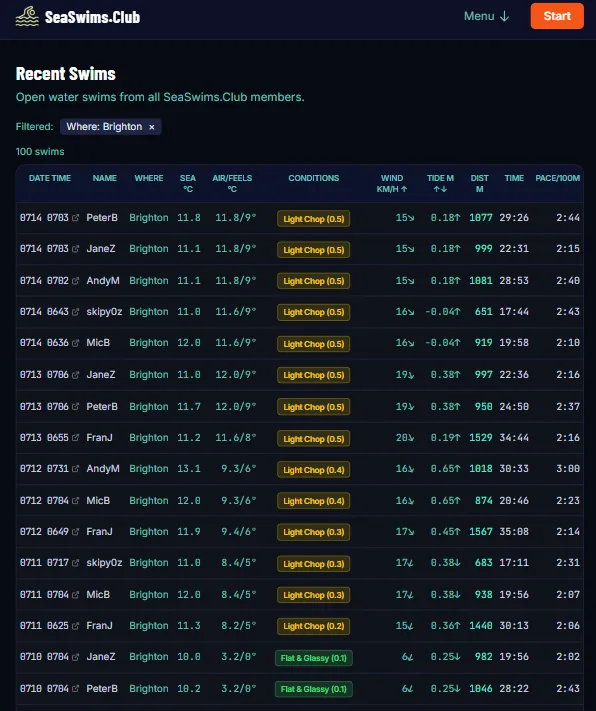
Task: Open external link icon for PeterB 0713 swim
Action: (75, 406)
